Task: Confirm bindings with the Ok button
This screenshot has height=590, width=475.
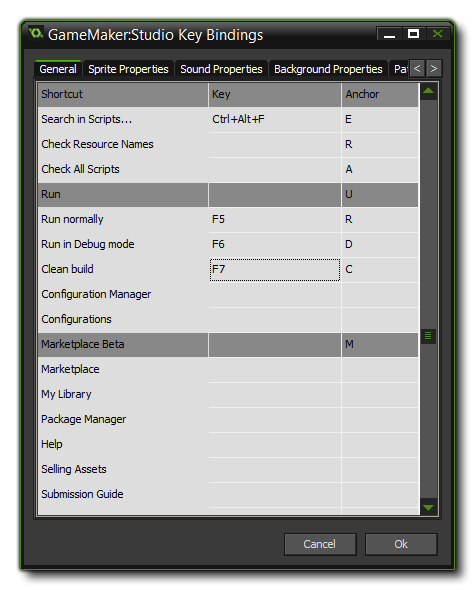Action: tap(401, 544)
